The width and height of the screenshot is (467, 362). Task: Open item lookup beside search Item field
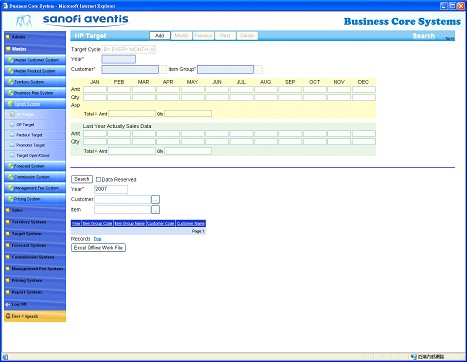(155, 210)
